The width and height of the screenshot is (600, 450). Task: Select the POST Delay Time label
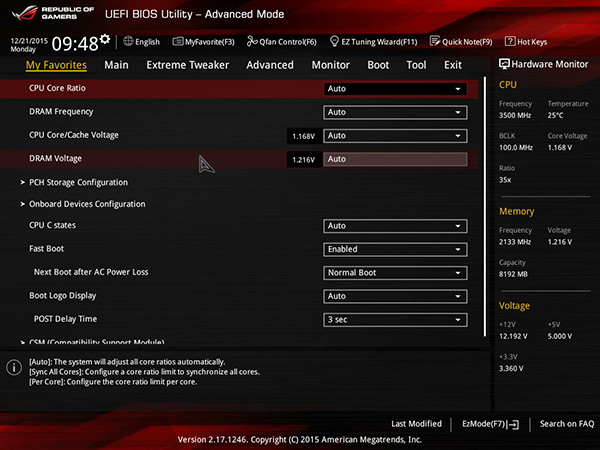coord(65,319)
